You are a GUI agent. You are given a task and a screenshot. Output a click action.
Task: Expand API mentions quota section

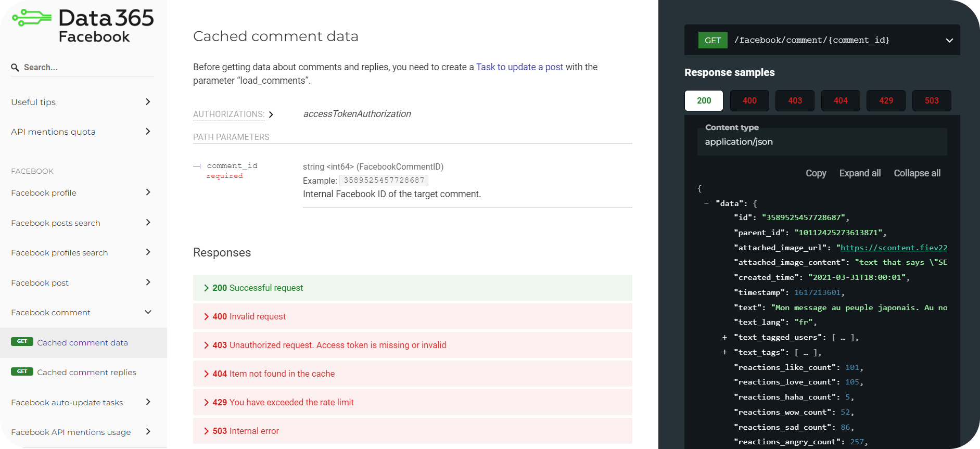point(83,132)
